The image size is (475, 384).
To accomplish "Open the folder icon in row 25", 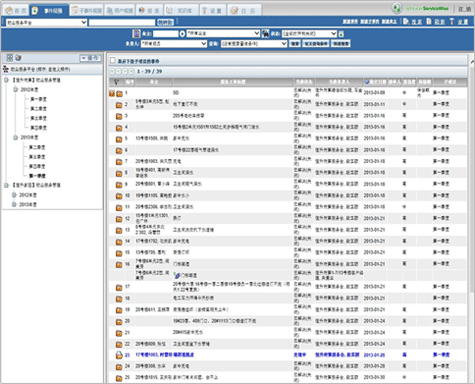I will coord(119,378).
